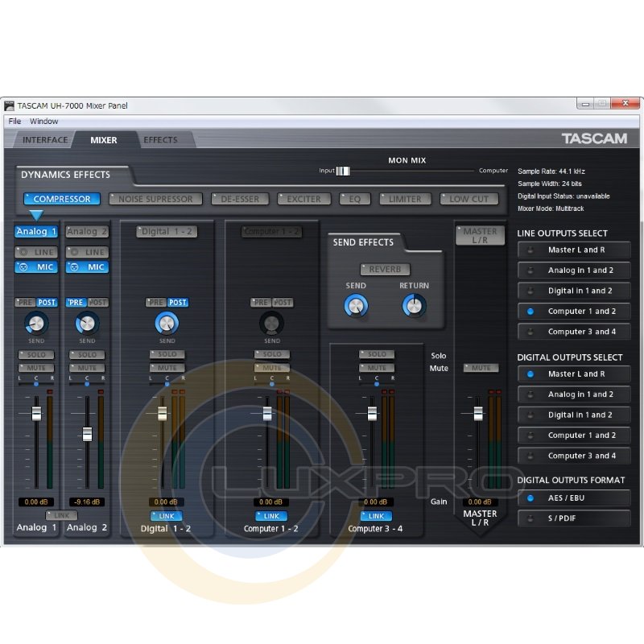Click the TASCAM app icon in title bar

(9, 105)
